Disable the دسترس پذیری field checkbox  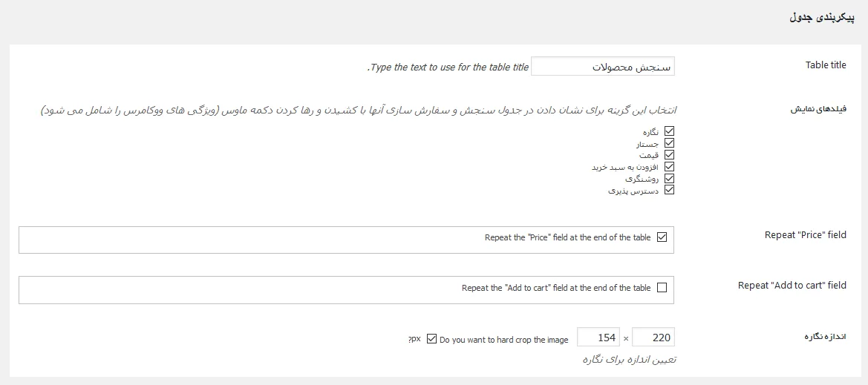669,190
